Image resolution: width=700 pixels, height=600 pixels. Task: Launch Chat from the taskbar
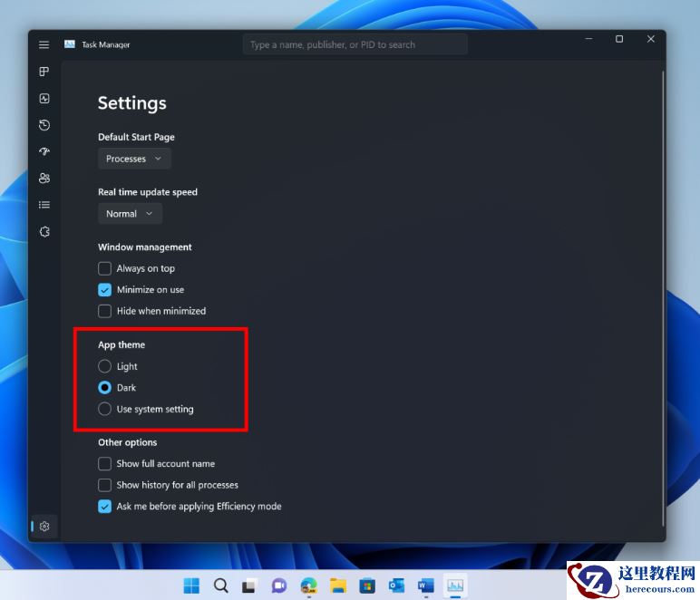coord(279,585)
